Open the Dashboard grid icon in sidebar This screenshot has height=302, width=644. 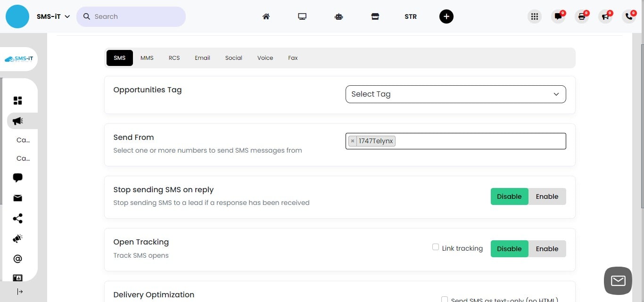point(17,100)
